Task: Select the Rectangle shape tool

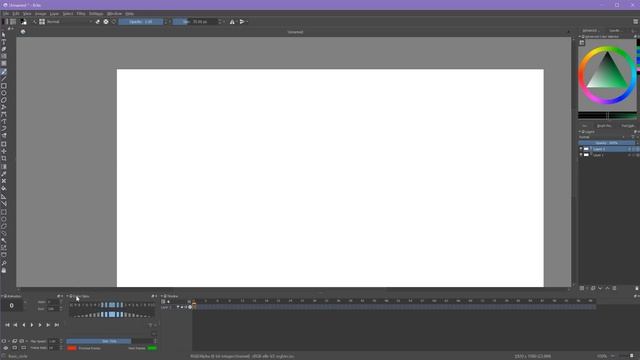Action: coord(4,86)
